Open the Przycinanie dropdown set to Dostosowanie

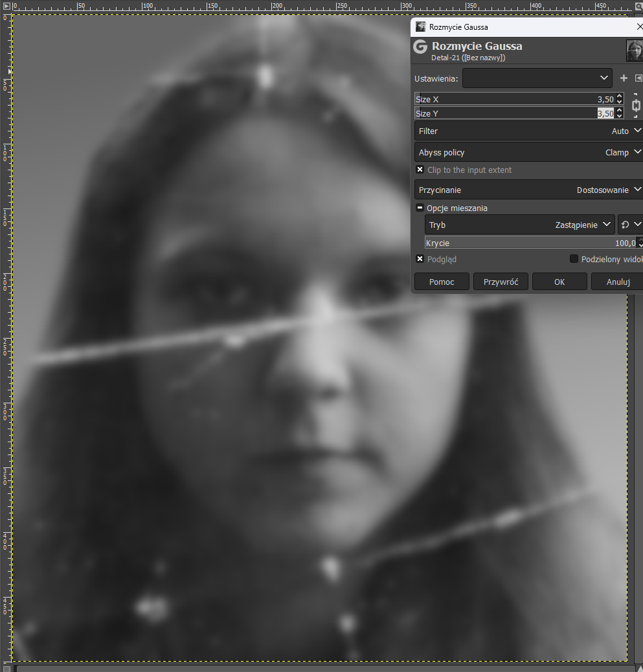(528, 190)
